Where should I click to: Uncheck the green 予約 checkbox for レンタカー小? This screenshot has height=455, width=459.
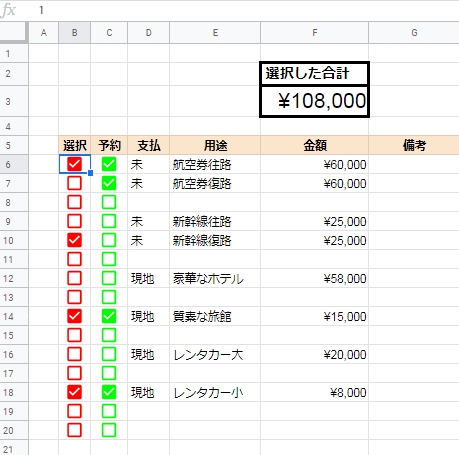pyautogui.click(x=109, y=392)
